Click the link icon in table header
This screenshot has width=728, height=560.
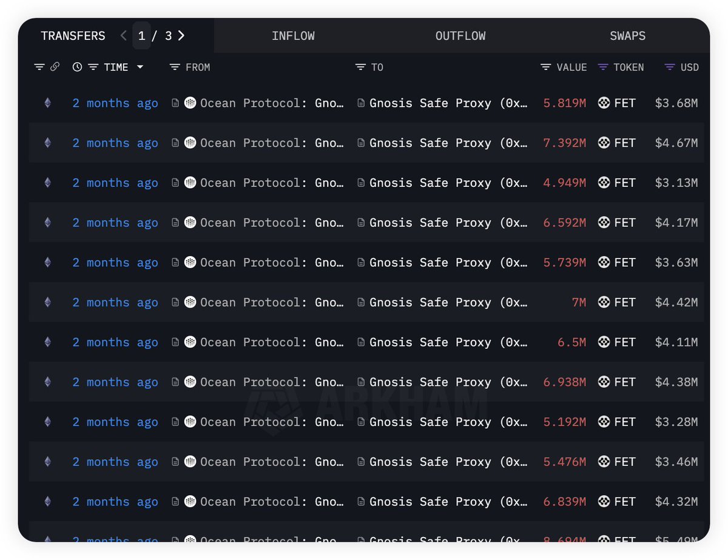pos(55,67)
